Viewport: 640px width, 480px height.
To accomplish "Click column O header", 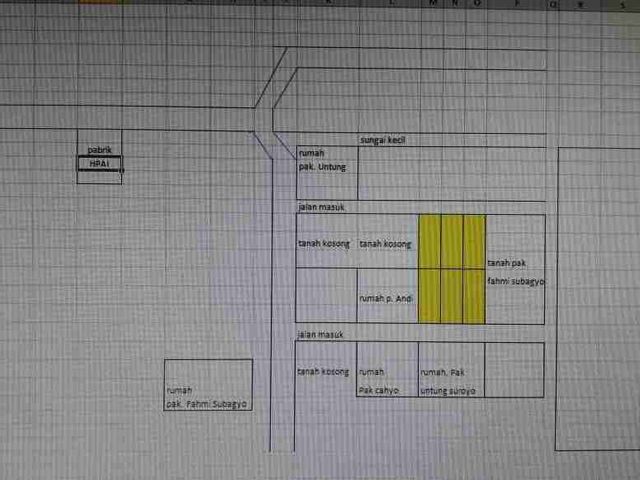I will (x=477, y=3).
